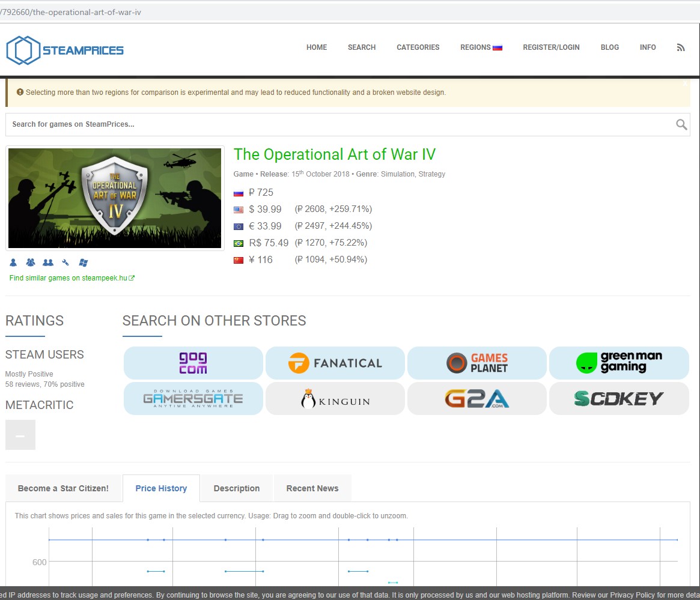700x600 pixels.
Task: Open the BLOG page
Action: point(610,47)
